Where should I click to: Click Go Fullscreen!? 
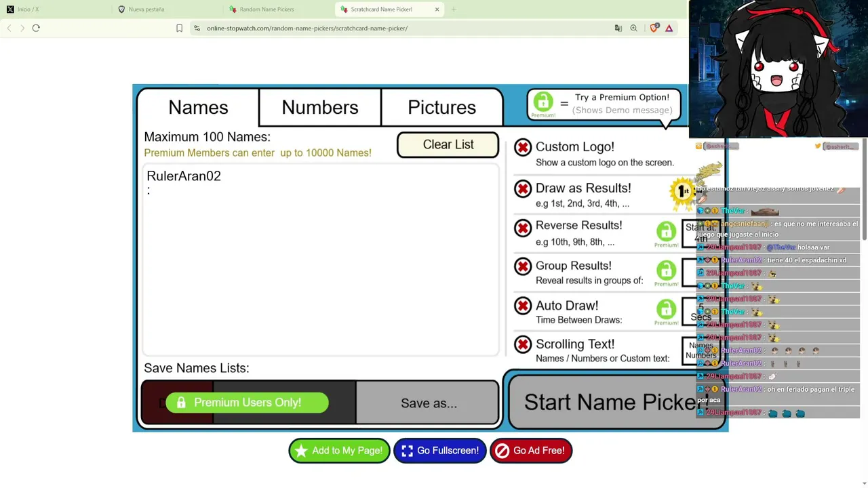[x=440, y=451]
